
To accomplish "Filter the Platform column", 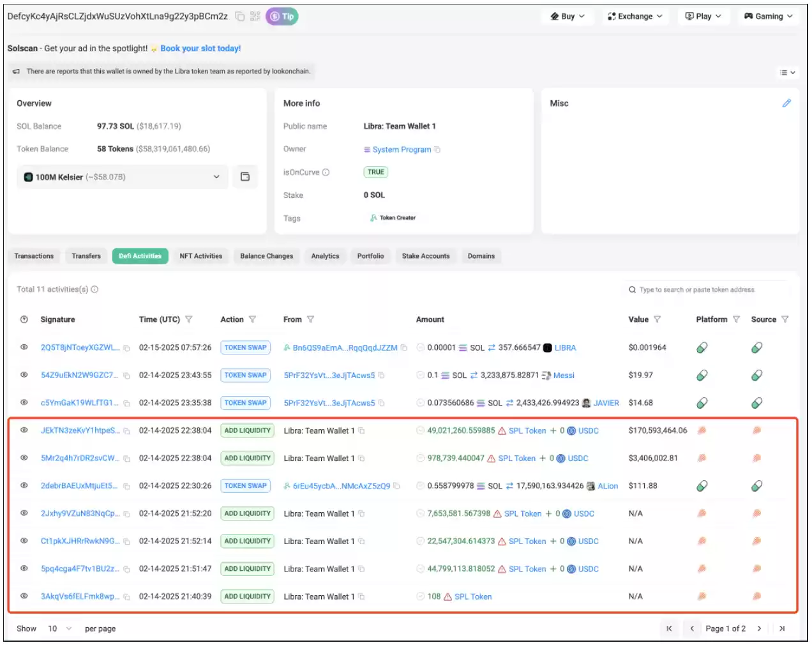I will point(736,319).
